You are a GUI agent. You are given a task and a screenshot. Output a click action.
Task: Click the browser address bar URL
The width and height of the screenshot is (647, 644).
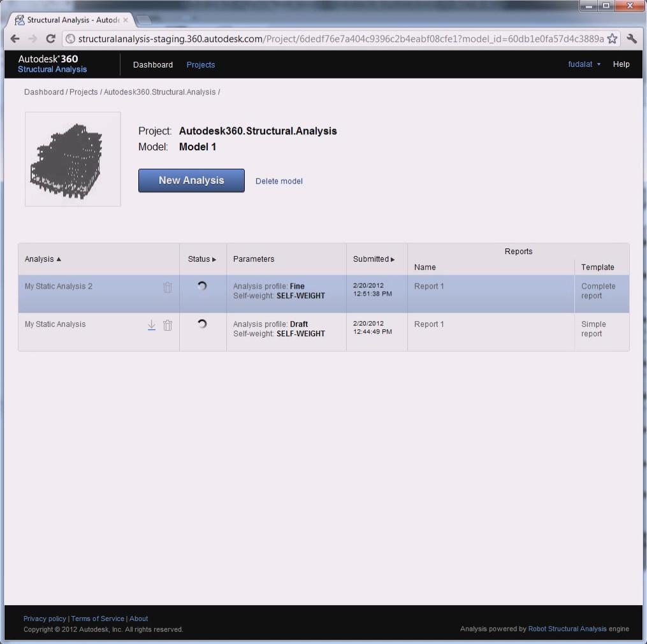coord(341,39)
